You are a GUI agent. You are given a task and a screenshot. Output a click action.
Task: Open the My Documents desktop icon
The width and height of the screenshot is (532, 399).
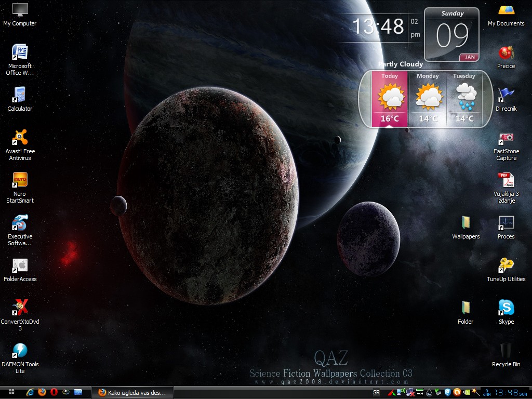[506, 15]
